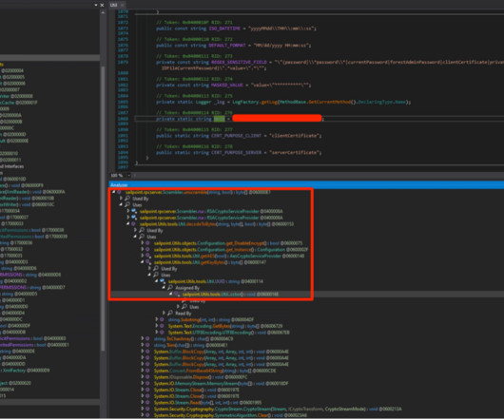Click CERT_PURPOSE_SERVER field in code

coord(236,153)
